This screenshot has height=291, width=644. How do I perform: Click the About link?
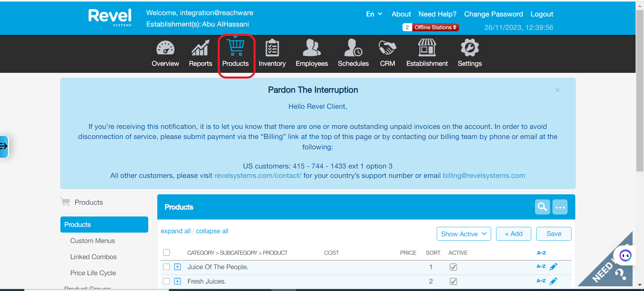coord(401,14)
